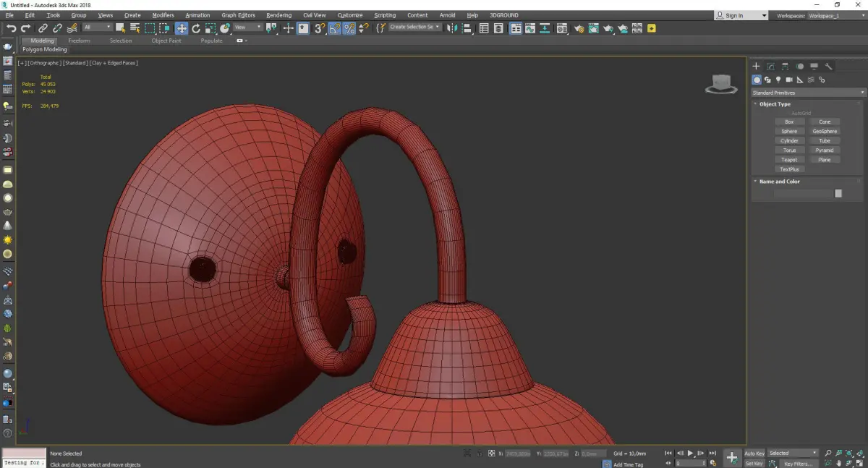Switch to Lights category in Create panel
This screenshot has height=468, width=868.
coord(778,80)
